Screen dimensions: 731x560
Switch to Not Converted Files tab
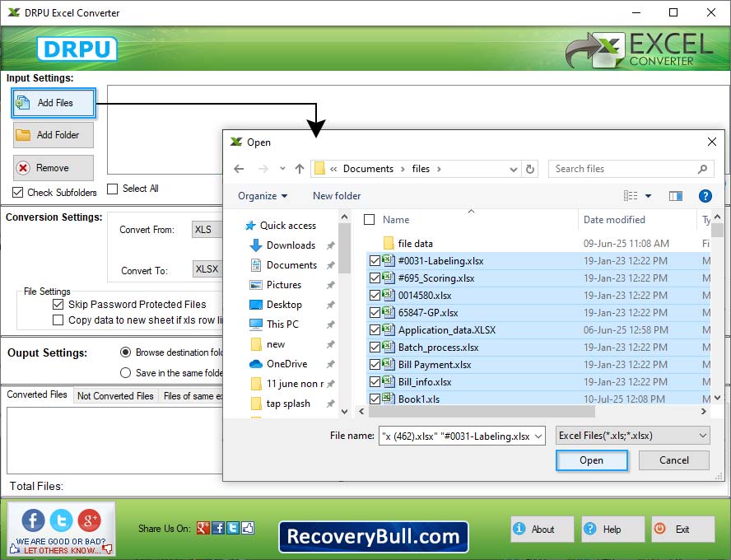[x=115, y=396]
